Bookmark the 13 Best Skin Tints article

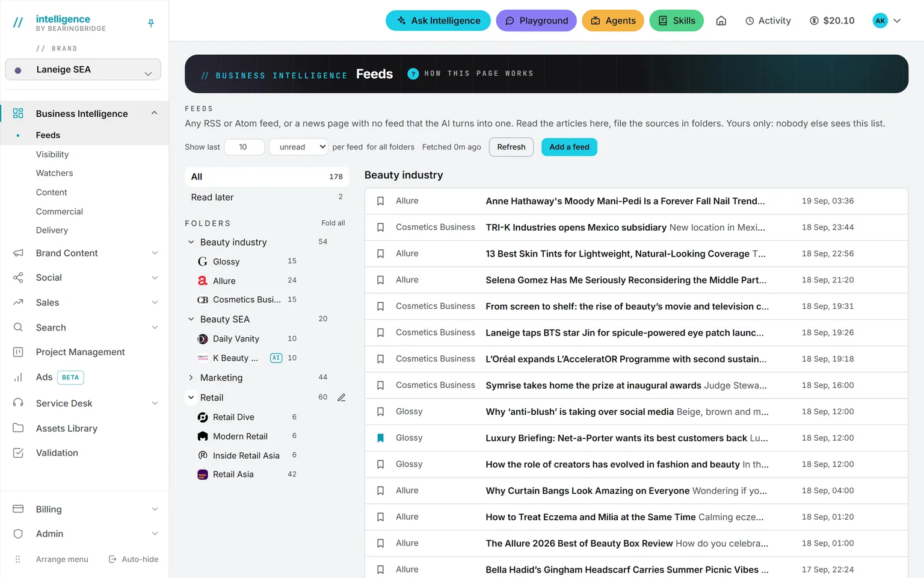(380, 254)
